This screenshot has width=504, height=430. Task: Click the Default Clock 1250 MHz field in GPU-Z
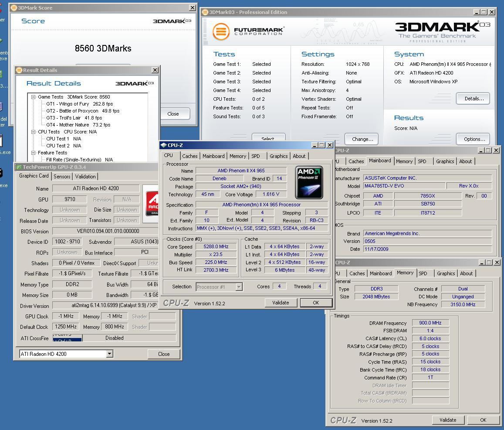click(66, 327)
